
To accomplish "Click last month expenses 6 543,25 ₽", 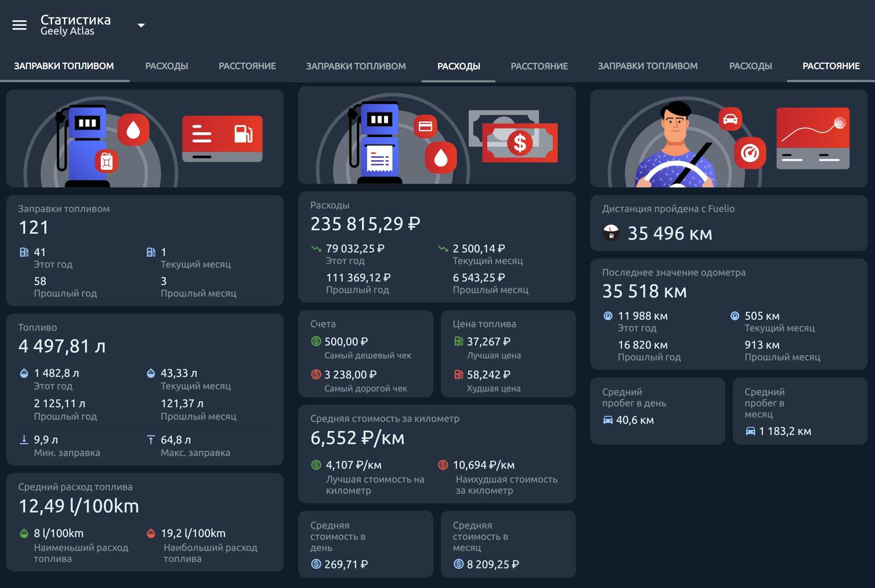I will point(479,278).
